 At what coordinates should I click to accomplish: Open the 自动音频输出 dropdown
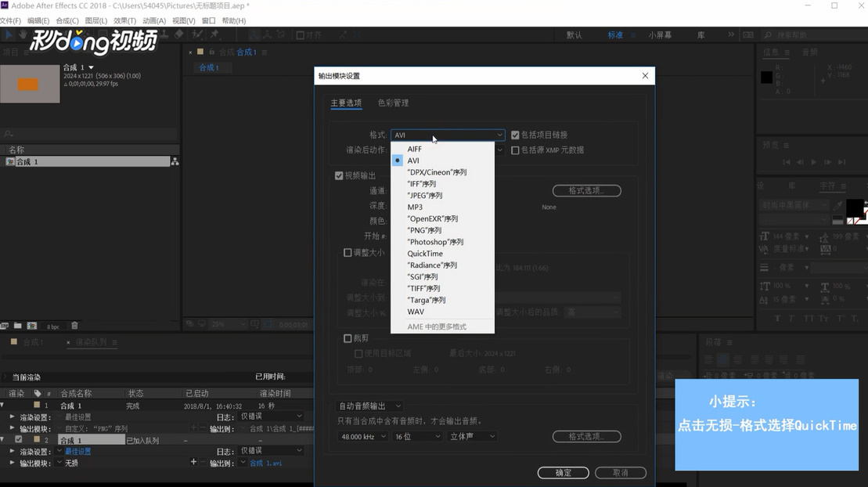(x=369, y=406)
